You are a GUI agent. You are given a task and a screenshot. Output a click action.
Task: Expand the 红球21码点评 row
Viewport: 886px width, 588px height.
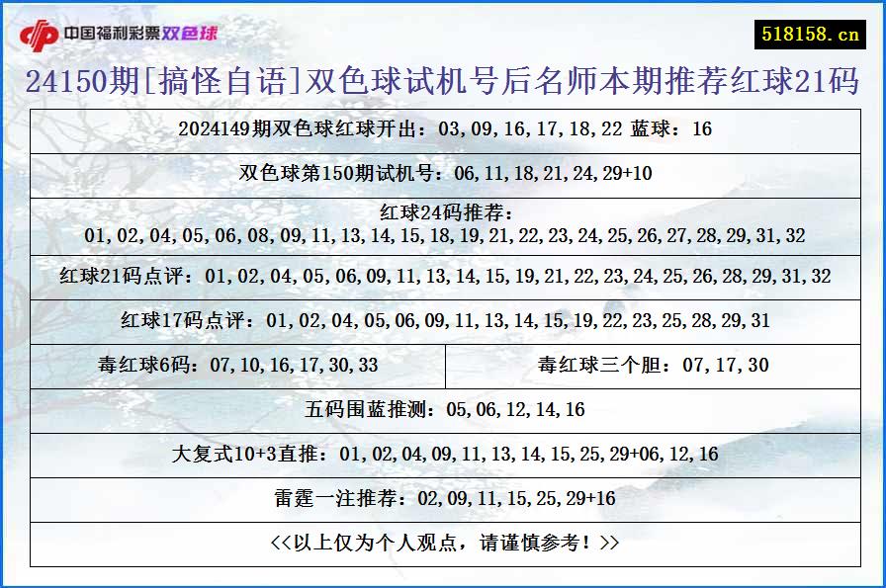point(442,277)
